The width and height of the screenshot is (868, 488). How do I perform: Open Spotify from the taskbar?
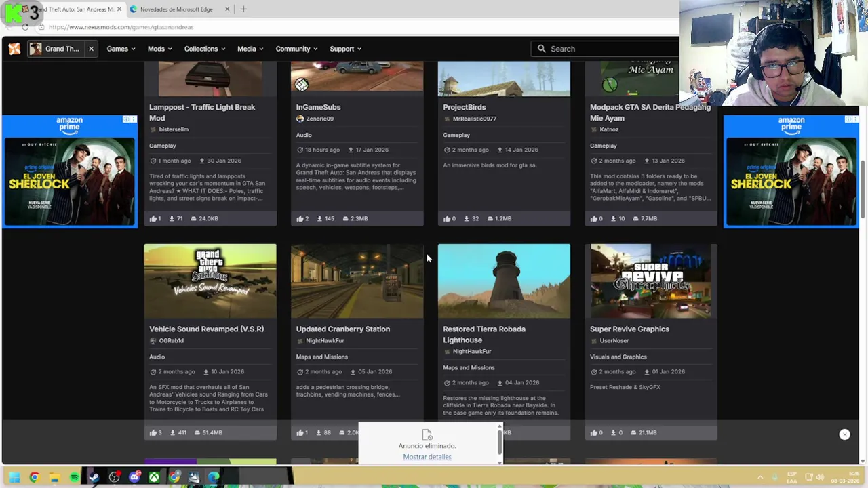74,477
